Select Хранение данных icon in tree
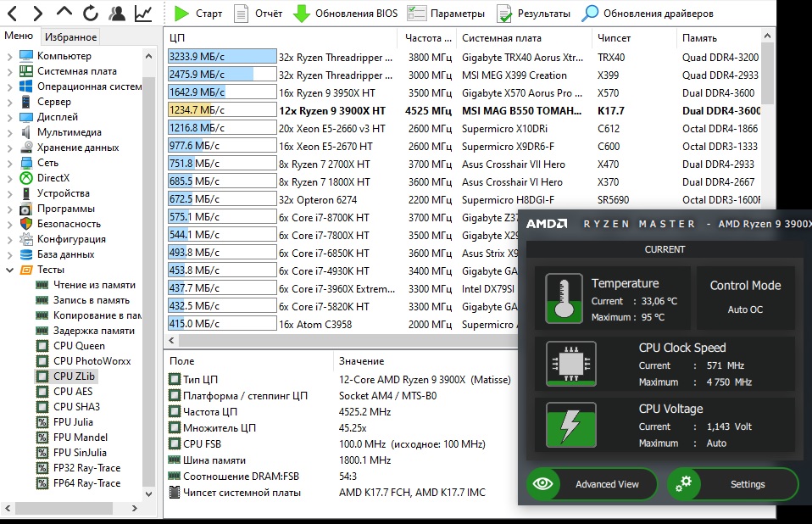812x524 pixels. [26, 148]
